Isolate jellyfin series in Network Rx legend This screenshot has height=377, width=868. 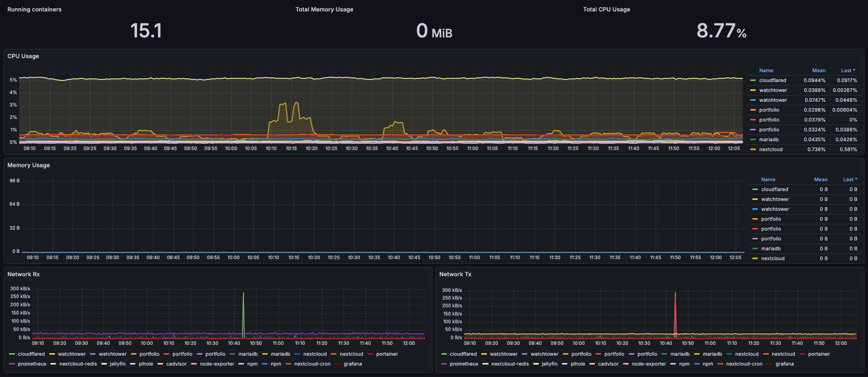(x=118, y=364)
